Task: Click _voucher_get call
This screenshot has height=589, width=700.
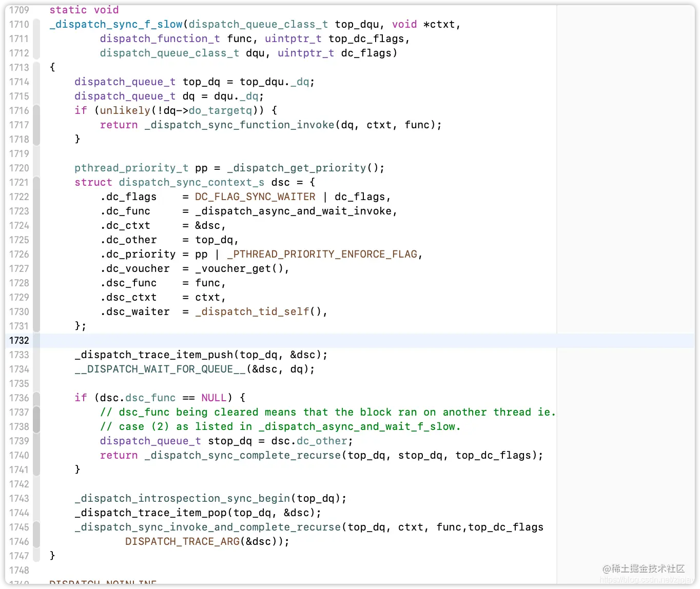Action: point(233,268)
